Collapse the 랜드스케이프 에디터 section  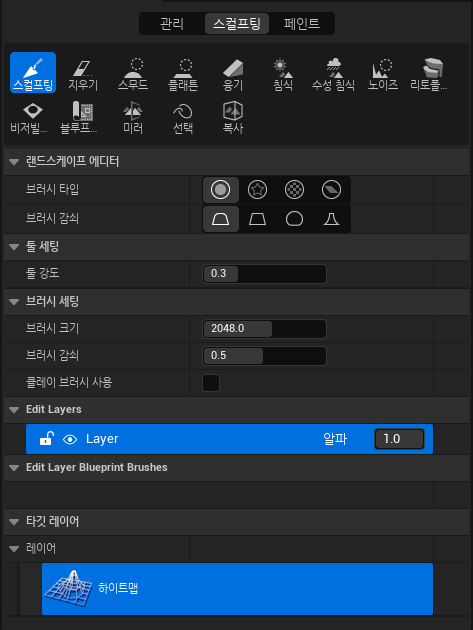14,162
